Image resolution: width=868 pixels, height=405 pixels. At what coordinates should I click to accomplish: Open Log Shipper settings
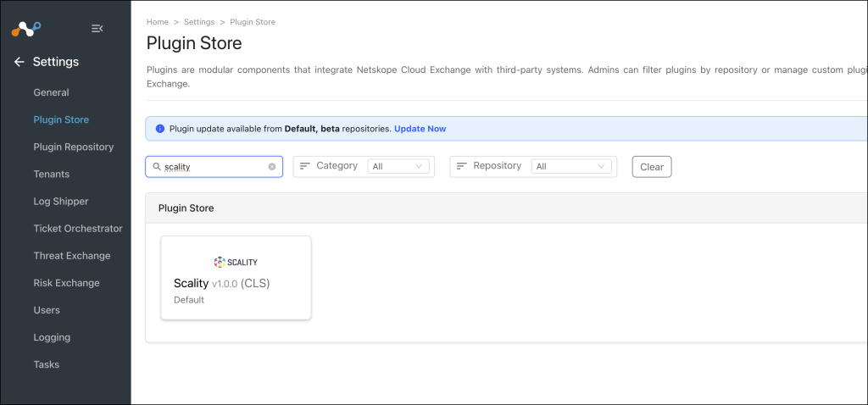point(61,202)
